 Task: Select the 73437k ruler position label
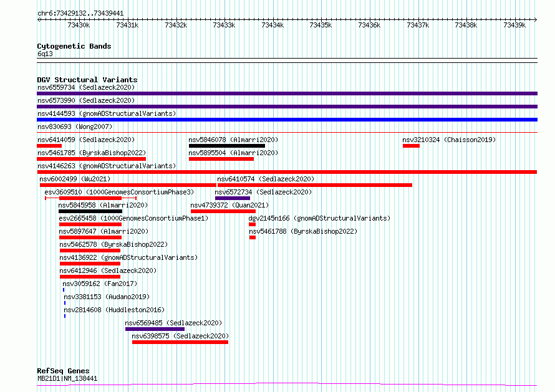click(x=418, y=25)
